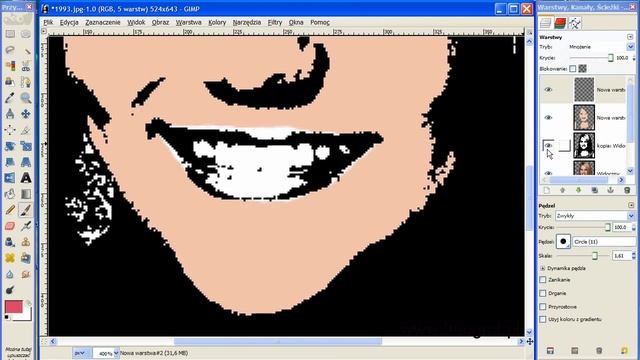
Task: Select the Ellipse Select tool
Action: (x=26, y=34)
